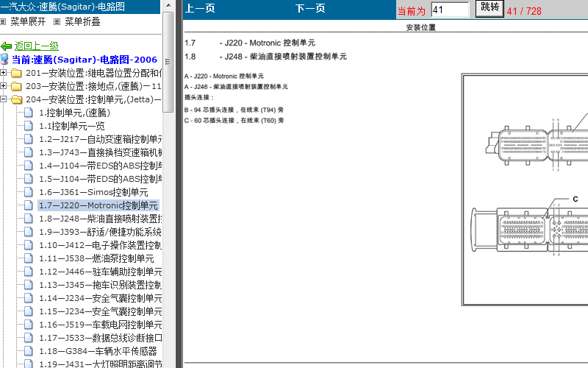The image size is (588, 368).
Task: Open 1.18—G384 车辆水平传感器 page
Action: [98, 351]
